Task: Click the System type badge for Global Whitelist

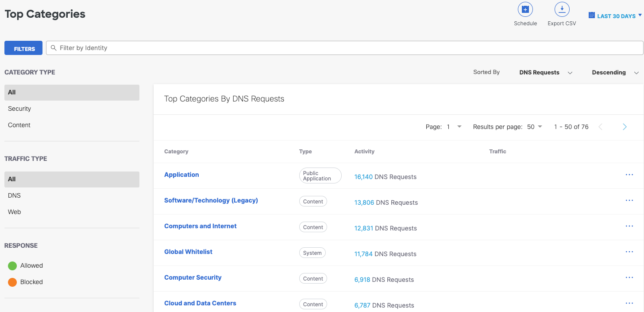Action: 312,253
